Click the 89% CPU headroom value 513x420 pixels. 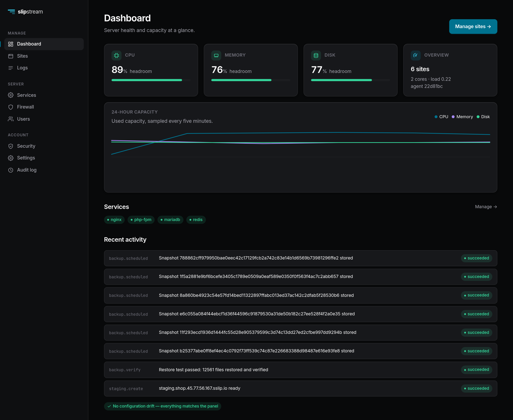click(119, 70)
